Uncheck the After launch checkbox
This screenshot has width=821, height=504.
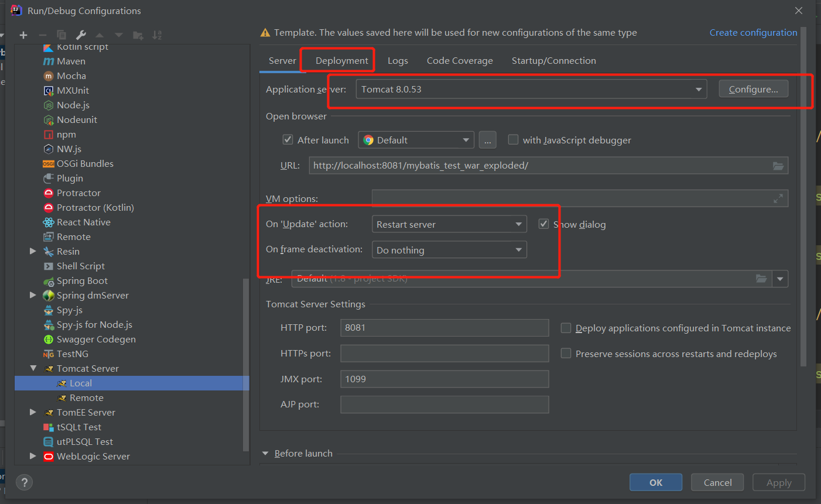[x=288, y=140]
